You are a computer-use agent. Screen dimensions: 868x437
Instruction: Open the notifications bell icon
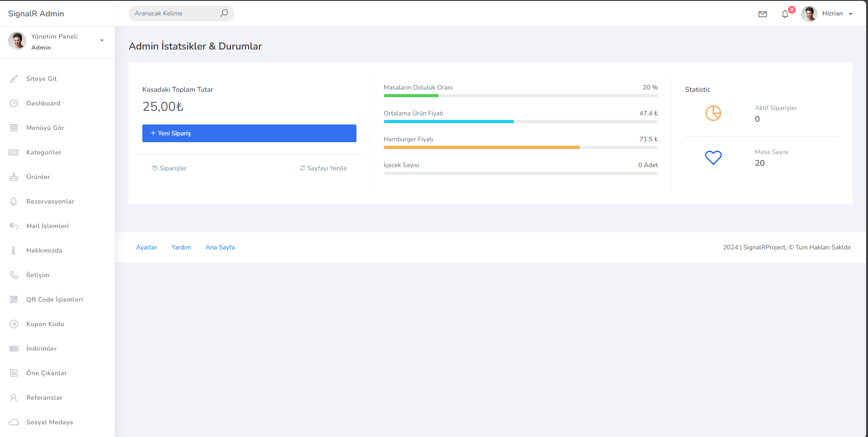tap(785, 14)
